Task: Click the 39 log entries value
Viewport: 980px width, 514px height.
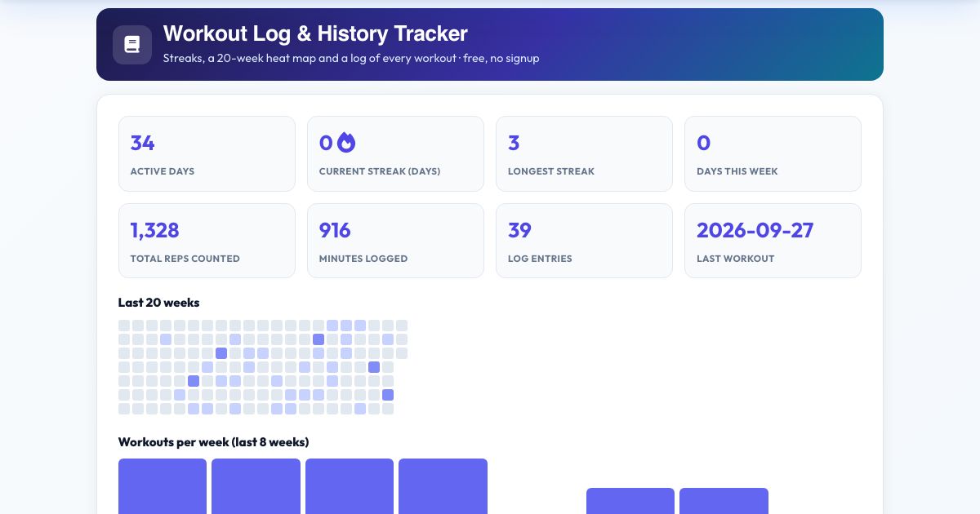Action: 519,230
